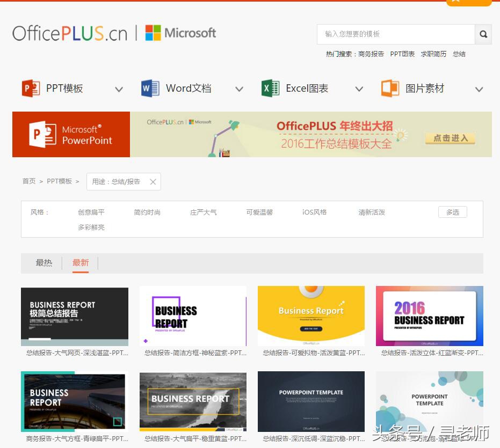The width and height of the screenshot is (500, 448).
Task: Filter by style 清新活泼
Action: tap(372, 212)
